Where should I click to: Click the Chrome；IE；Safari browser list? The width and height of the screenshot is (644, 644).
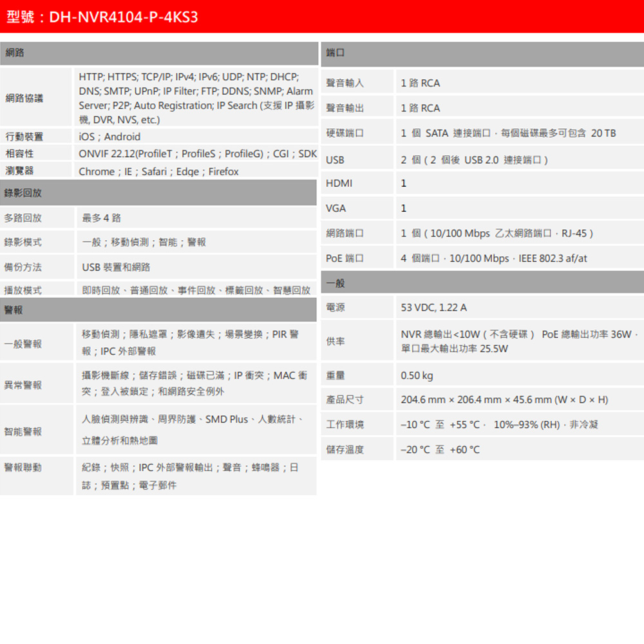pyautogui.click(x=158, y=171)
